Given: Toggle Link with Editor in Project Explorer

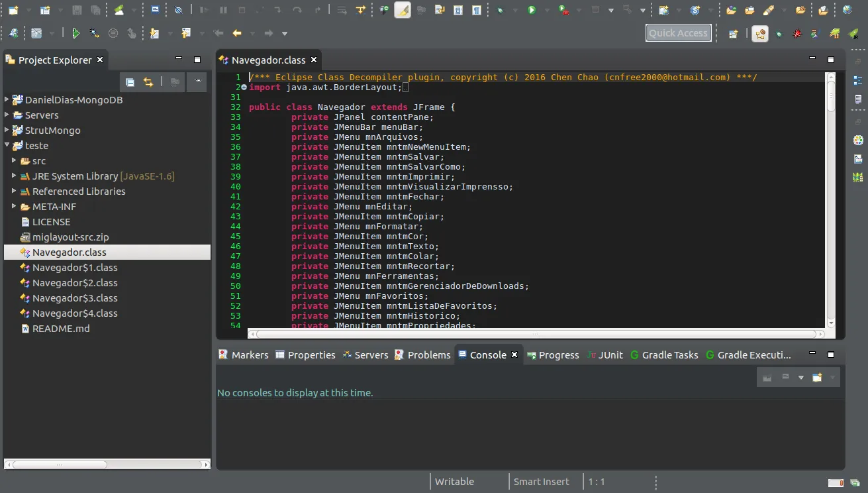Looking at the screenshot, I should tap(148, 82).
